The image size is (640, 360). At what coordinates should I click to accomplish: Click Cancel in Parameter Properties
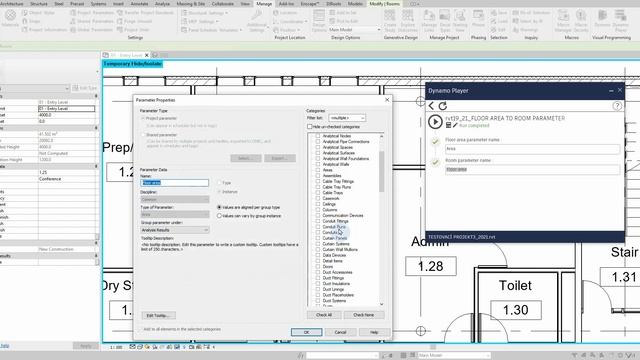point(340,332)
